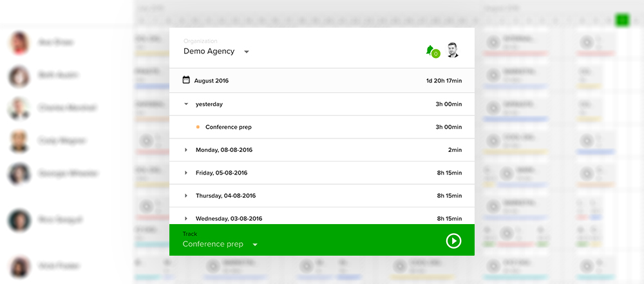
Task: Click the notification count badge showing 0
Action: [x=435, y=54]
